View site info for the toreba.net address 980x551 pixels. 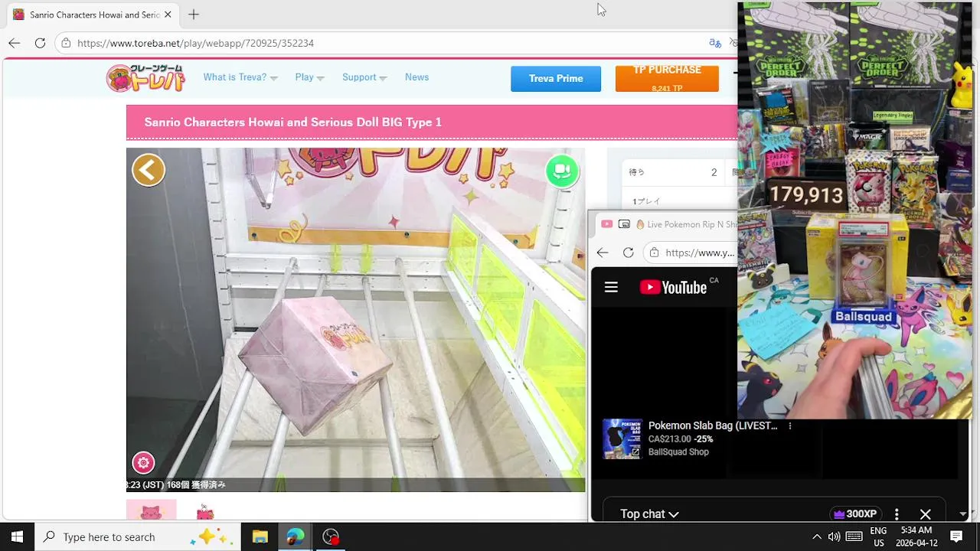67,43
